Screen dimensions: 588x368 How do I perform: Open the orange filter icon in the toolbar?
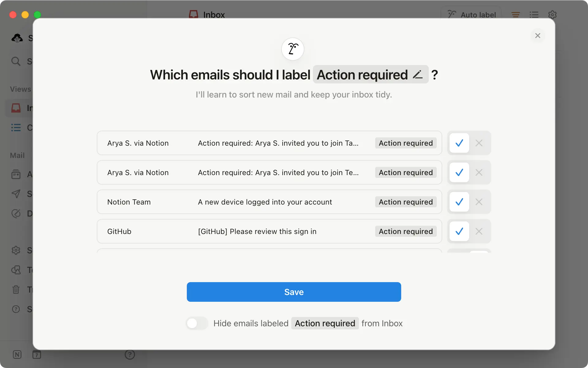coord(516,14)
